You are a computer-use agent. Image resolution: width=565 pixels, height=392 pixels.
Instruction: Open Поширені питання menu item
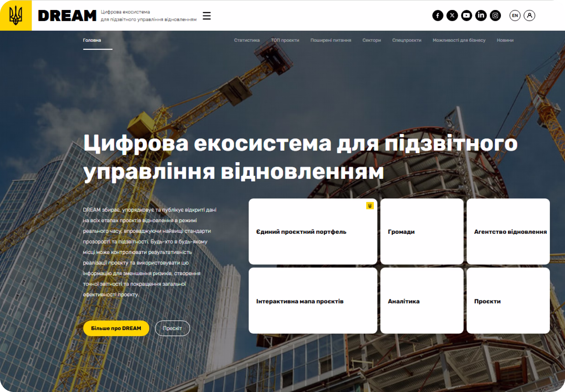coord(331,40)
